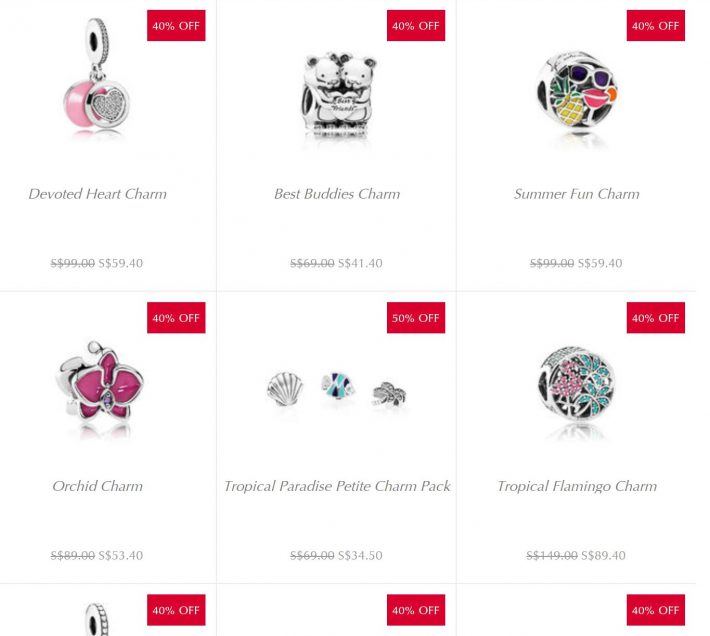This screenshot has height=636, width=710.
Task: Select the palm tree petite charm image
Action: point(389,394)
